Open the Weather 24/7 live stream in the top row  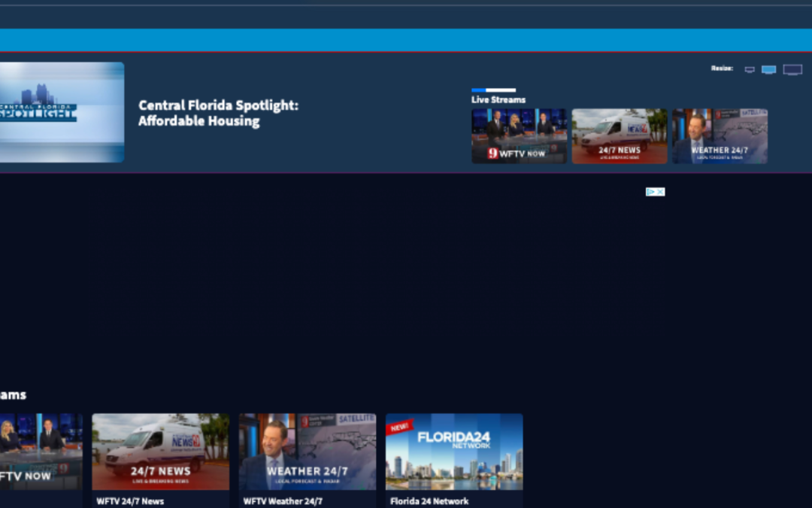720,135
